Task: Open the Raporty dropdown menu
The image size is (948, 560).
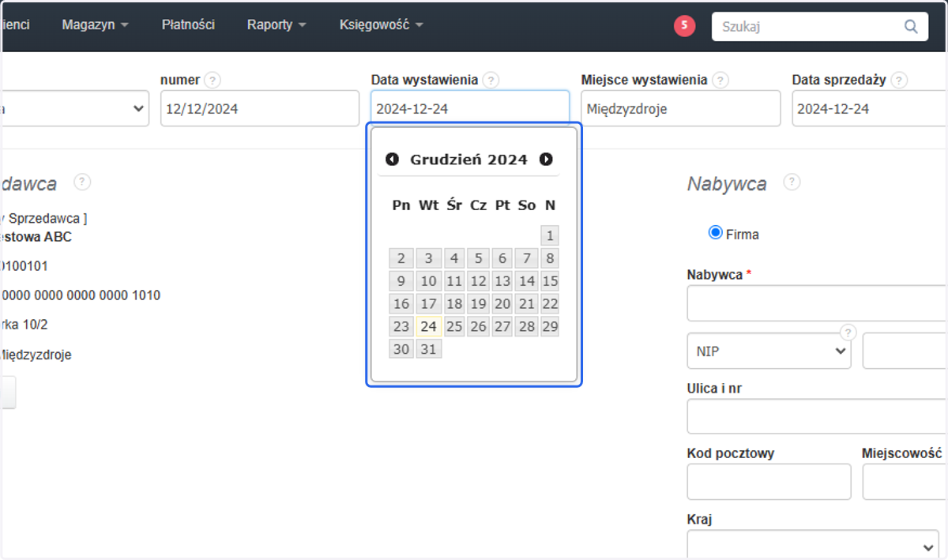Action: click(276, 25)
